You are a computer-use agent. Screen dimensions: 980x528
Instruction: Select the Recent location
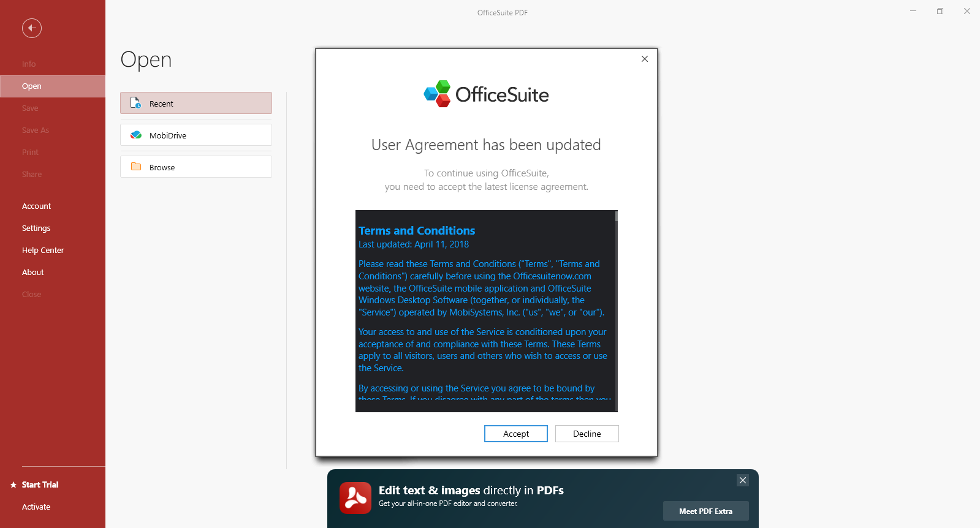(196, 103)
